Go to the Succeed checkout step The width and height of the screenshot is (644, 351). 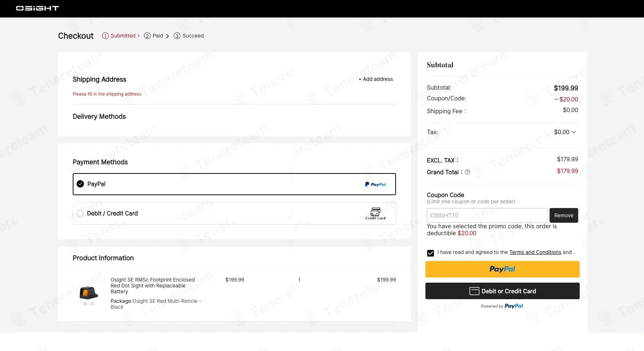pyautogui.click(x=188, y=36)
